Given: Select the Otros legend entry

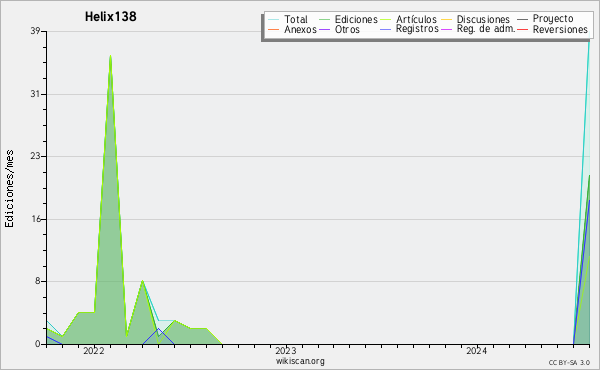Looking at the screenshot, I should 339,29.
